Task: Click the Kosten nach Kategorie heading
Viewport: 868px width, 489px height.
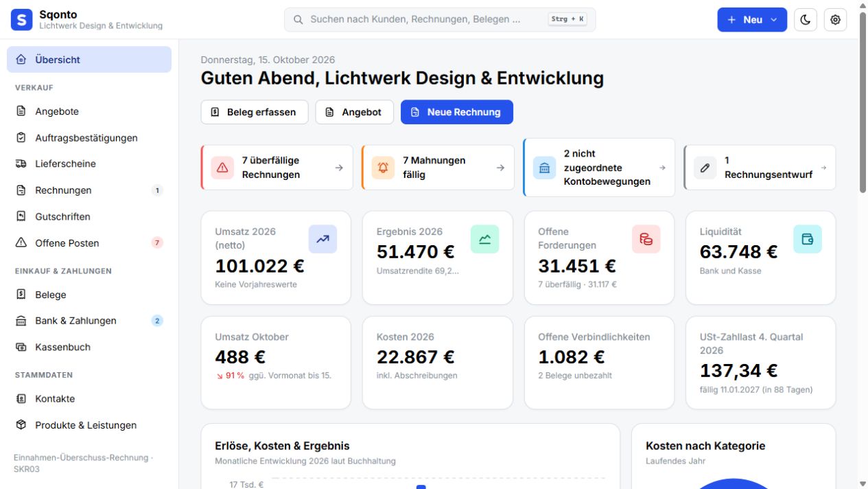Action: 705,446
